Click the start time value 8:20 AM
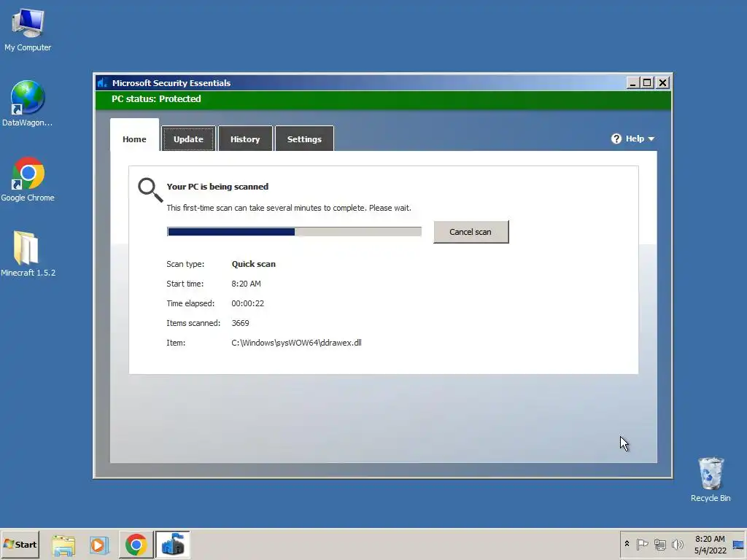 point(246,284)
